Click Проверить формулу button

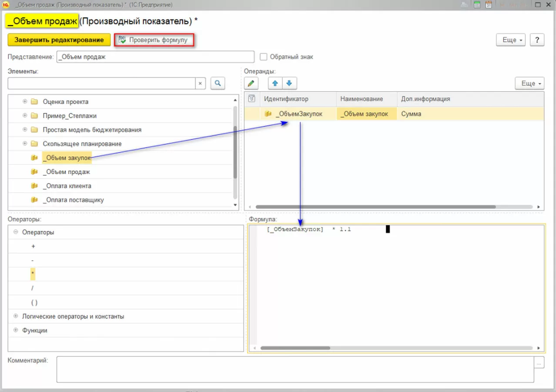154,40
